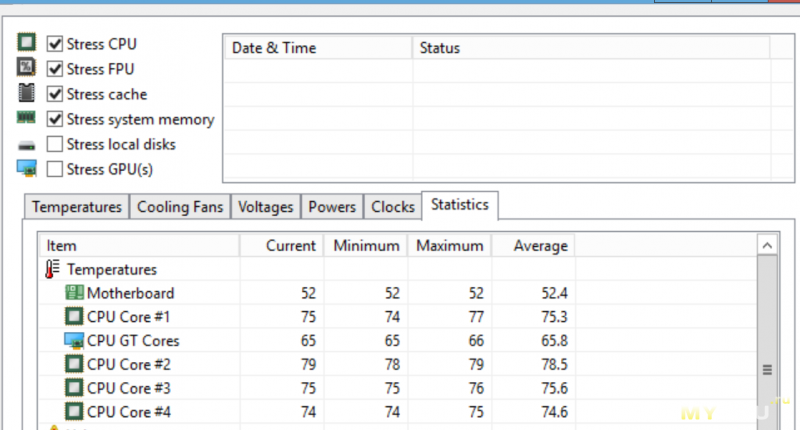800x430 pixels.
Task: Select the Temperatures group row label
Action: click(112, 269)
